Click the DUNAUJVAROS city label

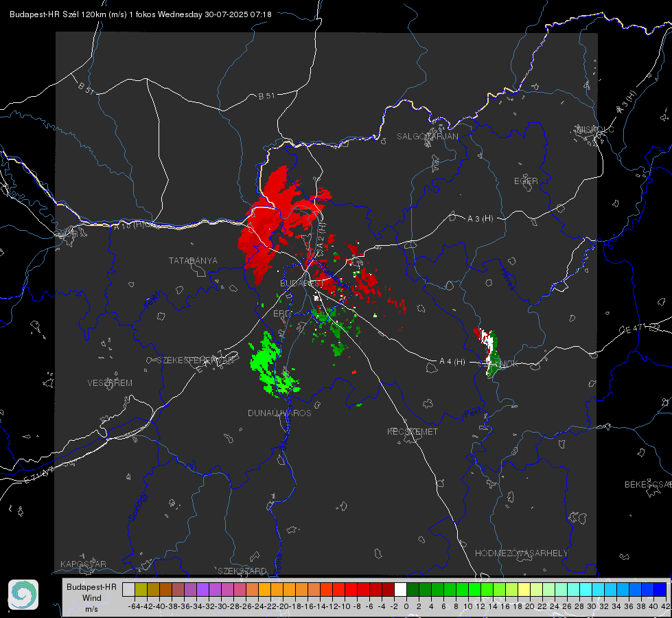pyautogui.click(x=279, y=413)
